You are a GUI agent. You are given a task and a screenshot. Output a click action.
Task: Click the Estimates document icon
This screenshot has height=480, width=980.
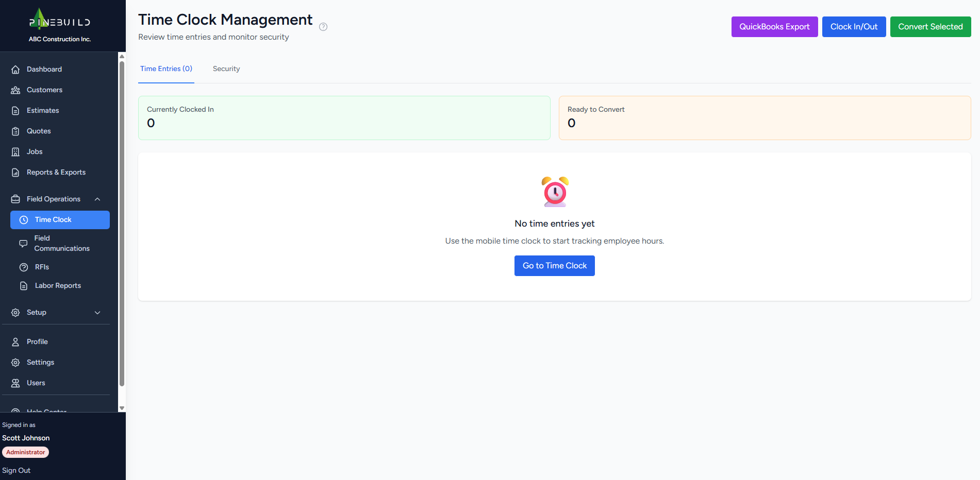tap(15, 111)
